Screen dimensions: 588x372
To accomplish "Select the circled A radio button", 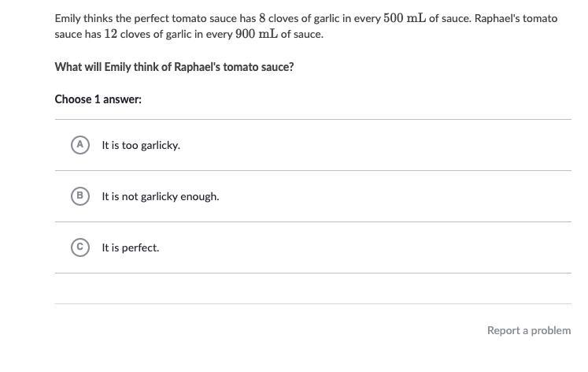I will click(80, 145).
